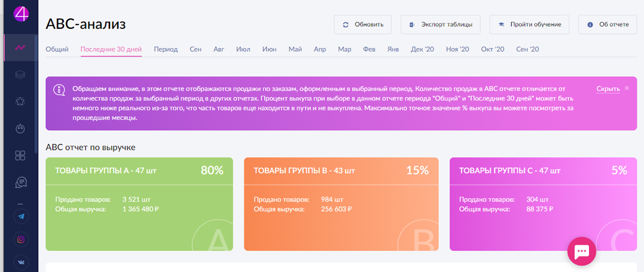The height and width of the screenshot is (272, 644).
Task: Click the purple logo in the sidebar
Action: [x=21, y=14]
